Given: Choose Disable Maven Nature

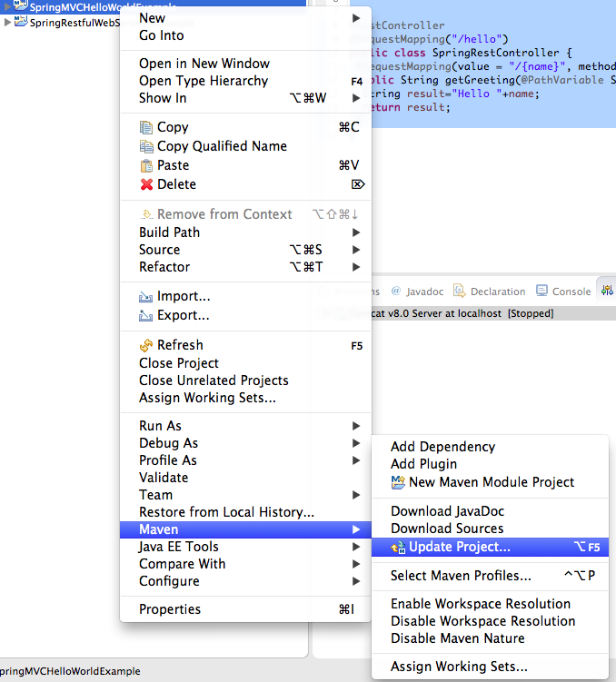Looking at the screenshot, I should pos(490,638).
